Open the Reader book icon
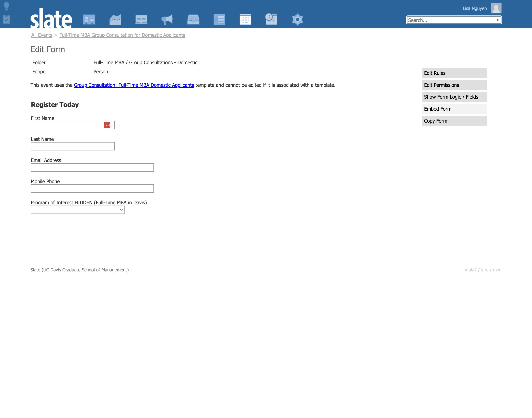The height and width of the screenshot is (418, 532). (x=141, y=20)
